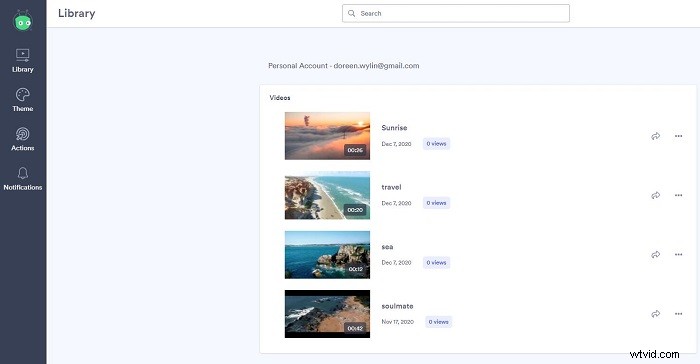Click the Dec 7, 2020 date under Sunrise
This screenshot has height=364, width=700.
396,144
